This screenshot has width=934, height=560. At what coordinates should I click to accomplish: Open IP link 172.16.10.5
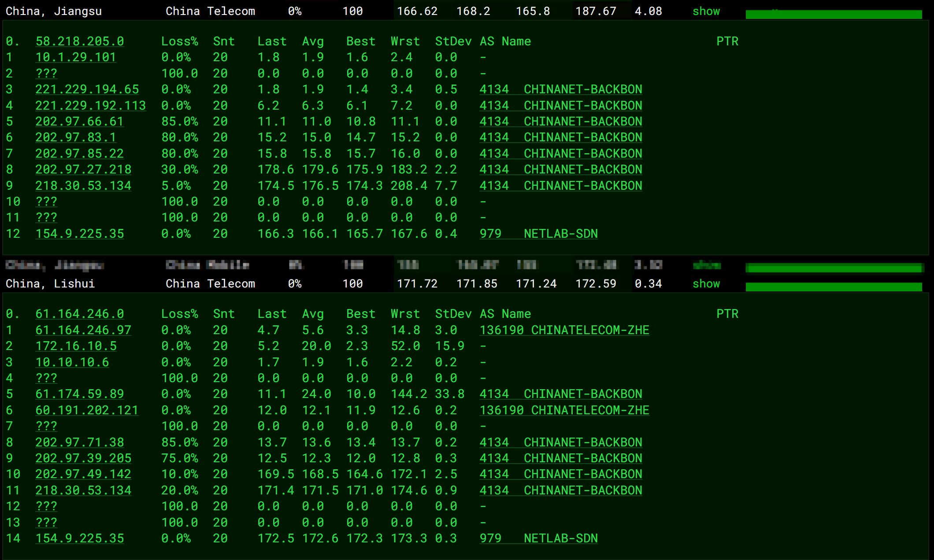(x=76, y=346)
